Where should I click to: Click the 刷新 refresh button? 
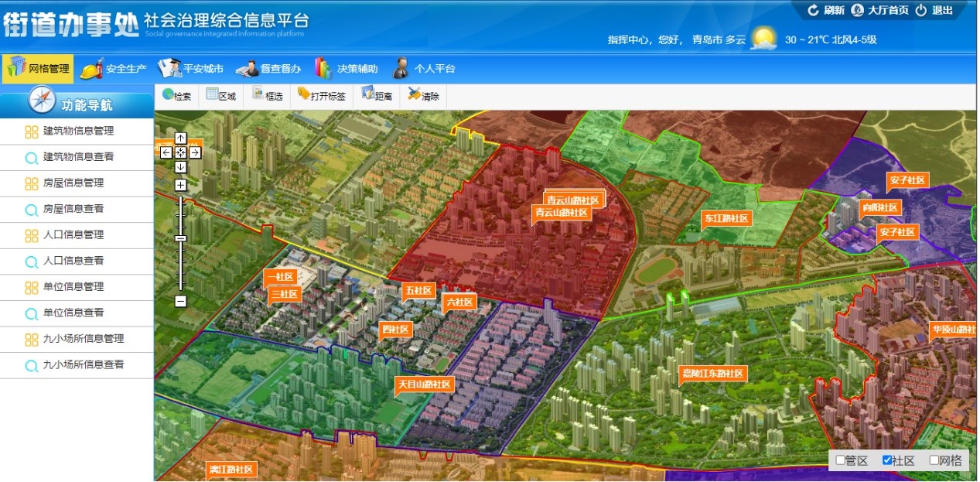coord(826,10)
